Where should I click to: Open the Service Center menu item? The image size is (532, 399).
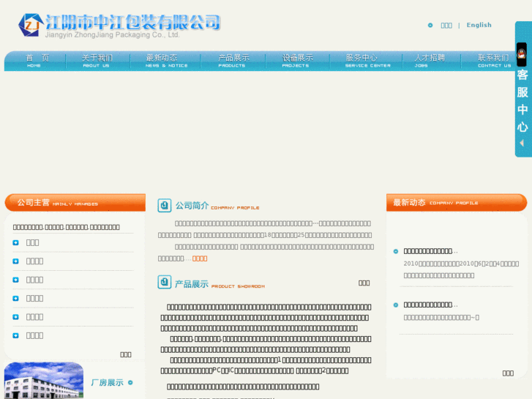(367, 61)
